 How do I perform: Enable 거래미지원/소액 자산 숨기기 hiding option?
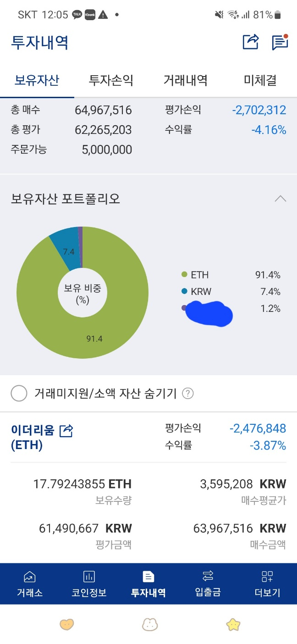tap(19, 393)
